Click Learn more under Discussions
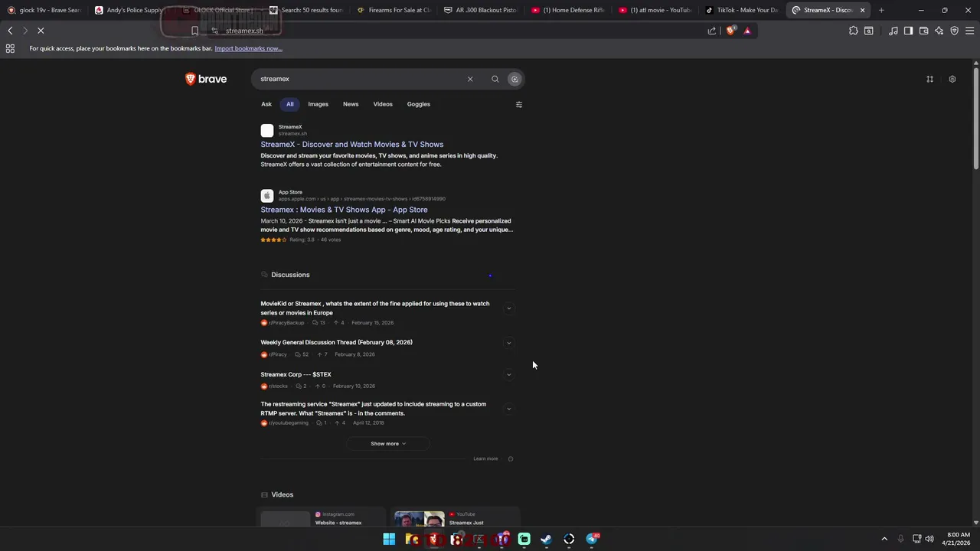Image resolution: width=980 pixels, height=551 pixels. click(485, 459)
